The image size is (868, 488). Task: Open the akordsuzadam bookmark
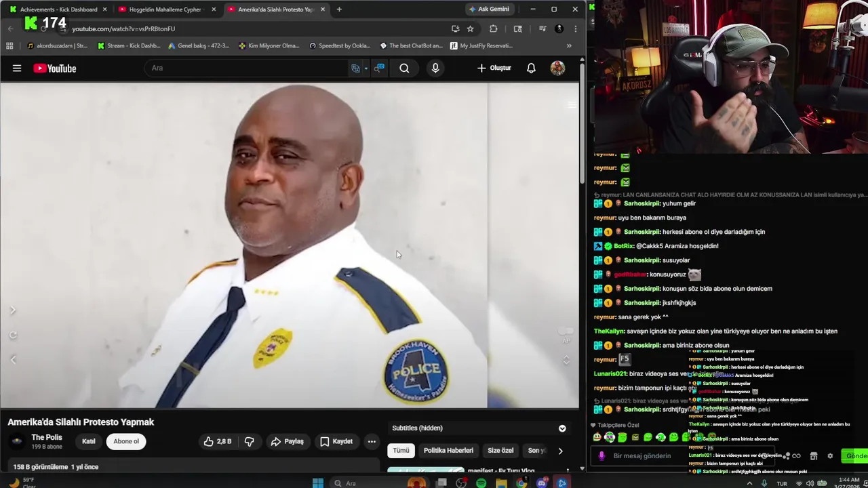point(58,46)
